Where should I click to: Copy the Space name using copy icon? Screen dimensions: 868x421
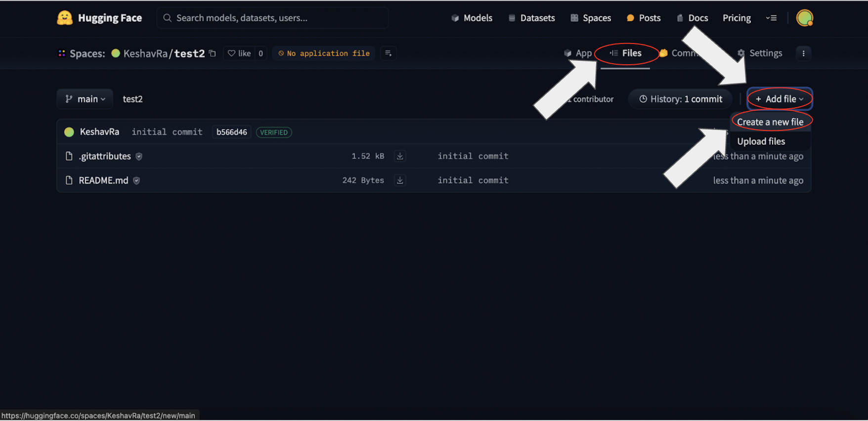point(213,53)
